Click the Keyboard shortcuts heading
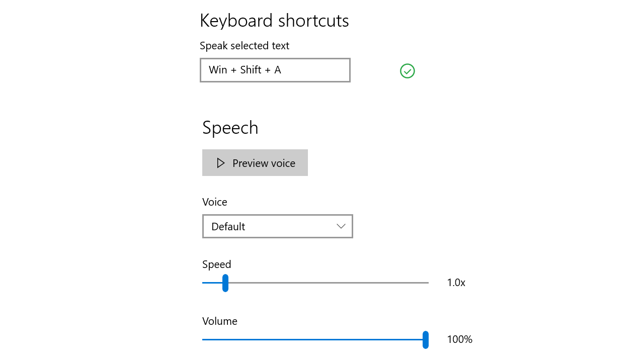 (274, 21)
